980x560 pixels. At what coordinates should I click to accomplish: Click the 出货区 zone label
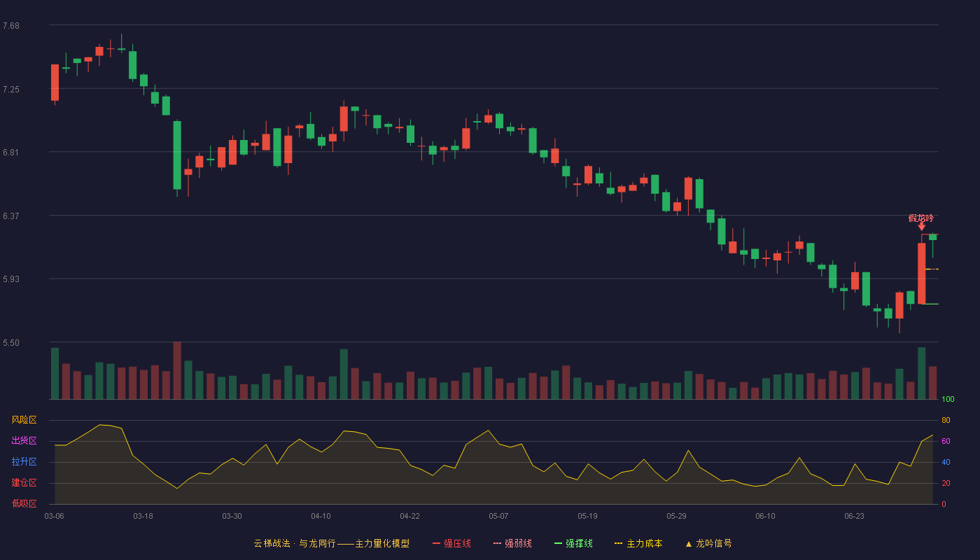tap(24, 441)
